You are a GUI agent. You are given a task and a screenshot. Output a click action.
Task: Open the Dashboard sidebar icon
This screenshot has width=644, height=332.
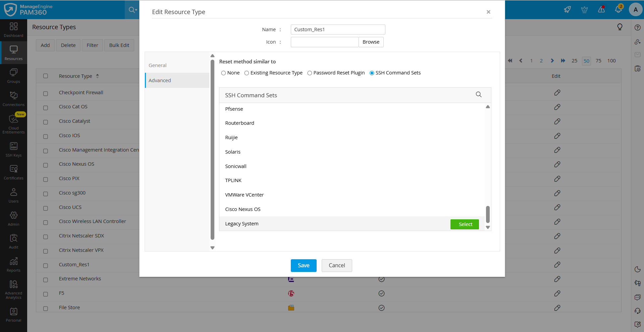click(13, 30)
